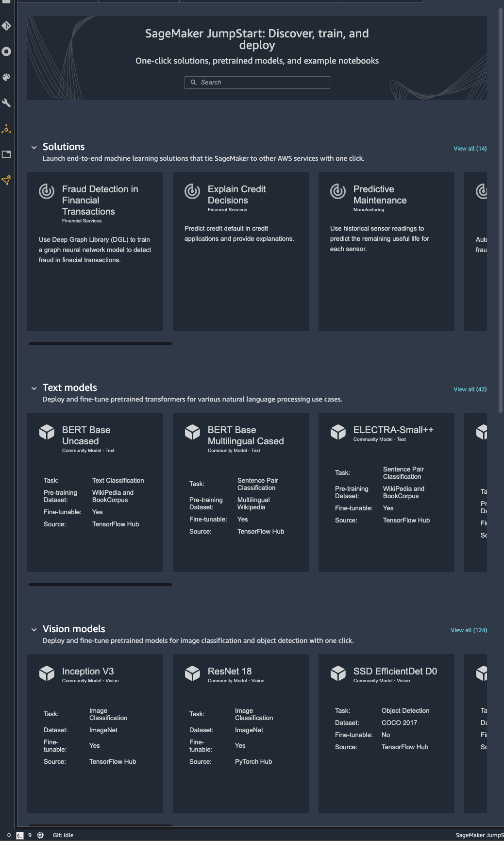Click the SageMaker JumpStart sidebar icon
Viewport: 504px width, 841px height.
[x=6, y=180]
